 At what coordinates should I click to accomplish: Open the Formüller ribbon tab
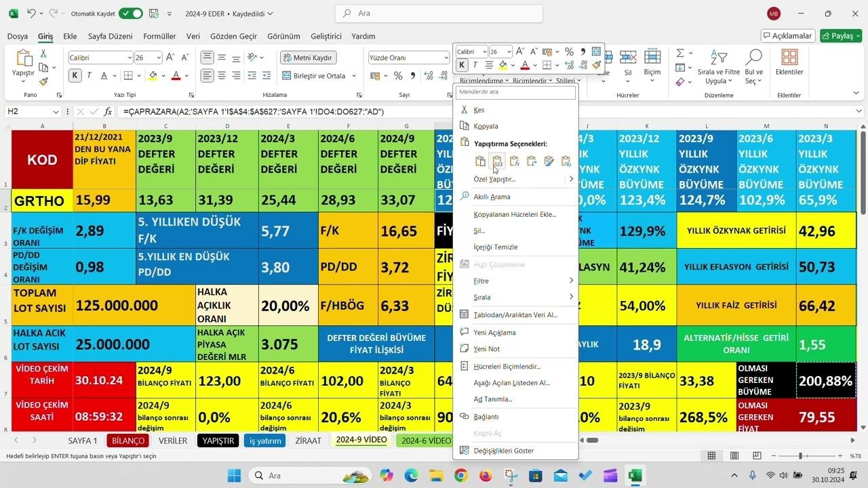click(x=159, y=36)
